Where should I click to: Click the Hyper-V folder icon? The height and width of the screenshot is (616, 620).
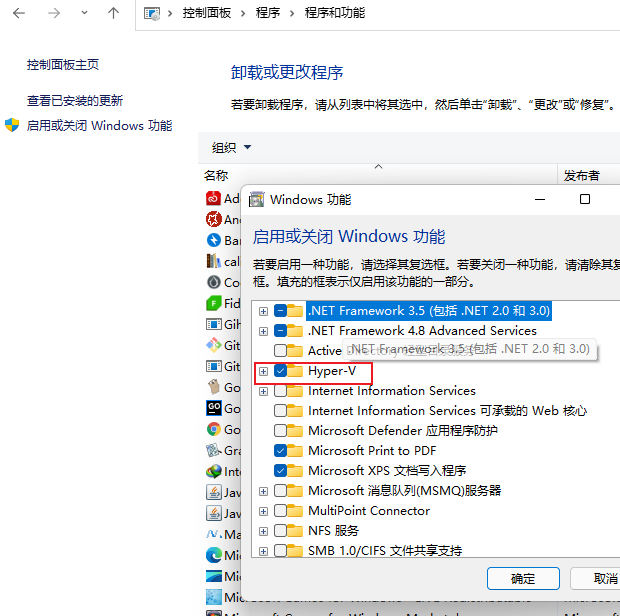[294, 371]
